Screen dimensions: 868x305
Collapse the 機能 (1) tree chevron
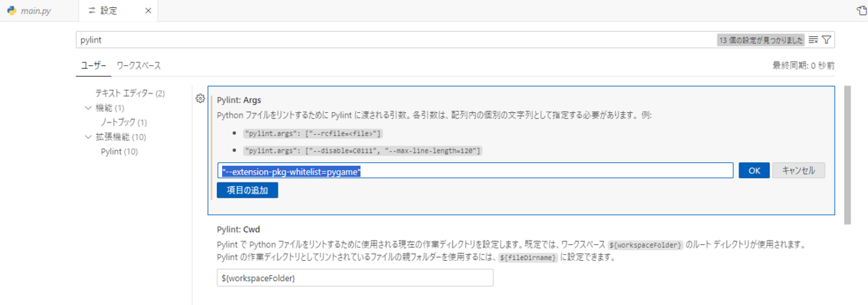[x=88, y=108]
